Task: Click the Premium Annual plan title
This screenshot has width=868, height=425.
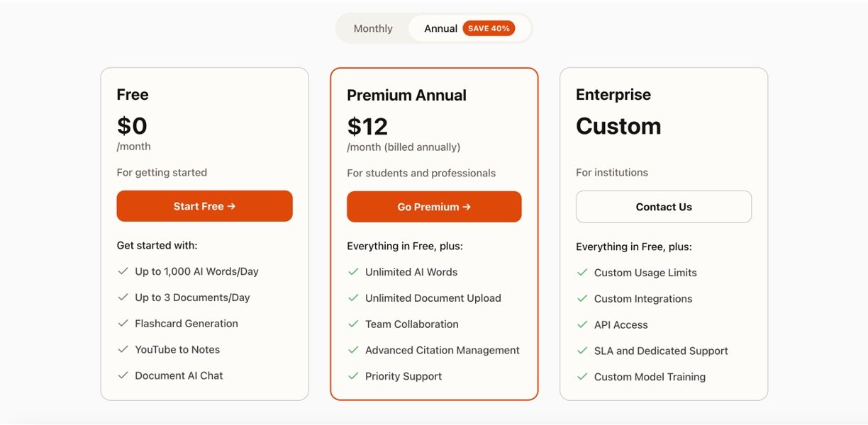Action: coord(406,96)
